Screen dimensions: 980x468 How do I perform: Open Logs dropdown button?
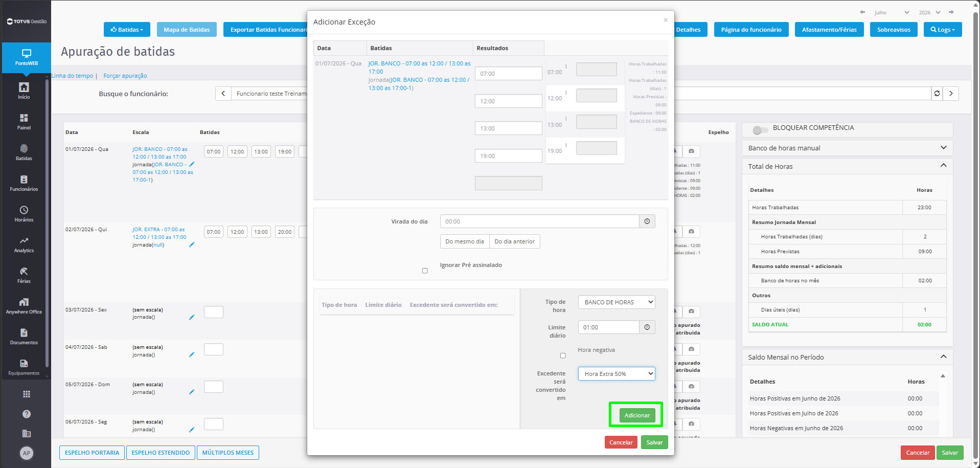(943, 30)
